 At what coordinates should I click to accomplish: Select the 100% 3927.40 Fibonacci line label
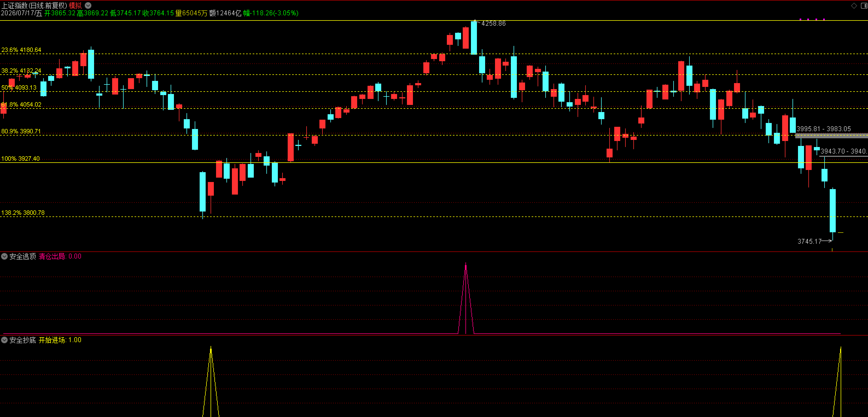click(x=21, y=158)
